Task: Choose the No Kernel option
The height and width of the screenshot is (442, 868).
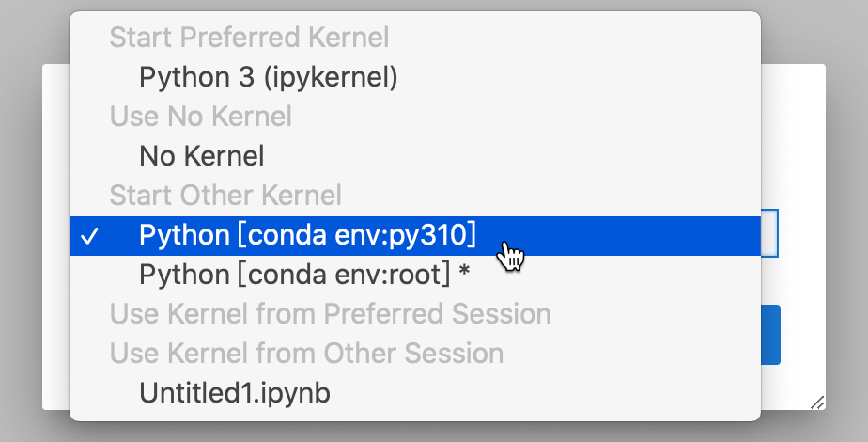Action: (x=201, y=155)
